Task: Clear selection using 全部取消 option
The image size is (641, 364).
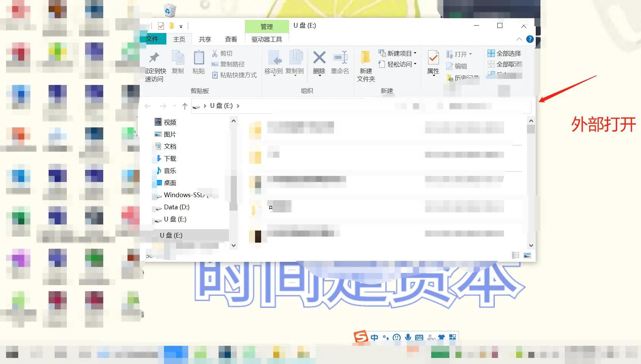Action: pos(505,64)
